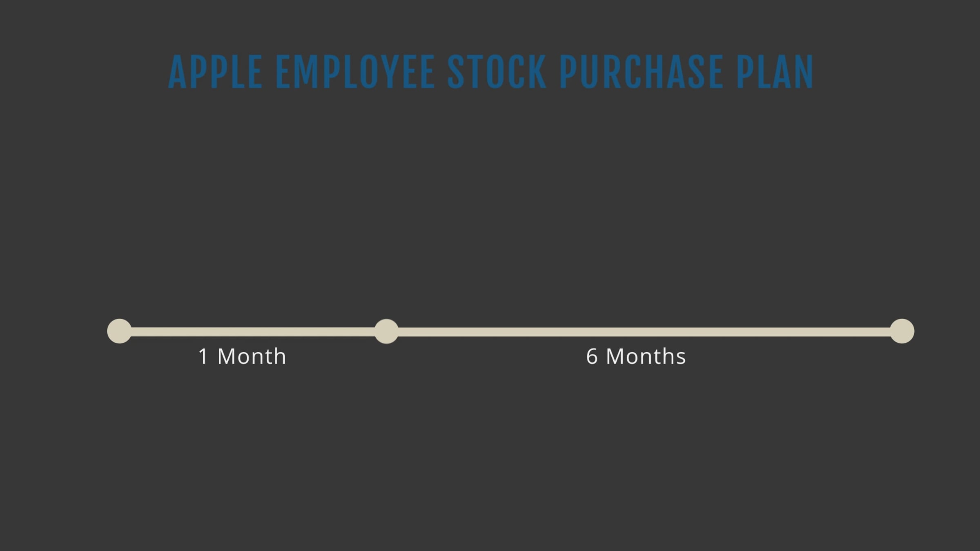Screen dimensions: 980x551
Task: Click the short timeline segment above "1 Month"
Action: [253, 331]
